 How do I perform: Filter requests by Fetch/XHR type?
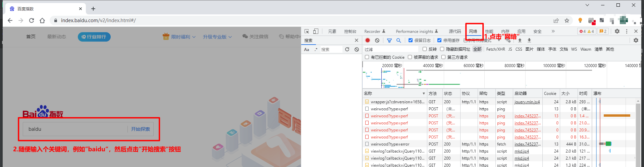(495, 49)
